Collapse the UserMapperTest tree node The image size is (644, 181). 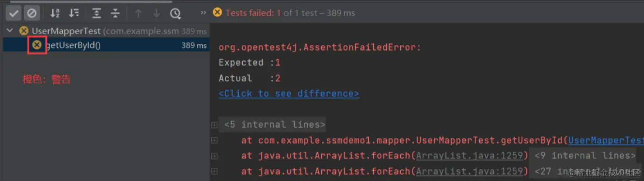tap(10, 31)
